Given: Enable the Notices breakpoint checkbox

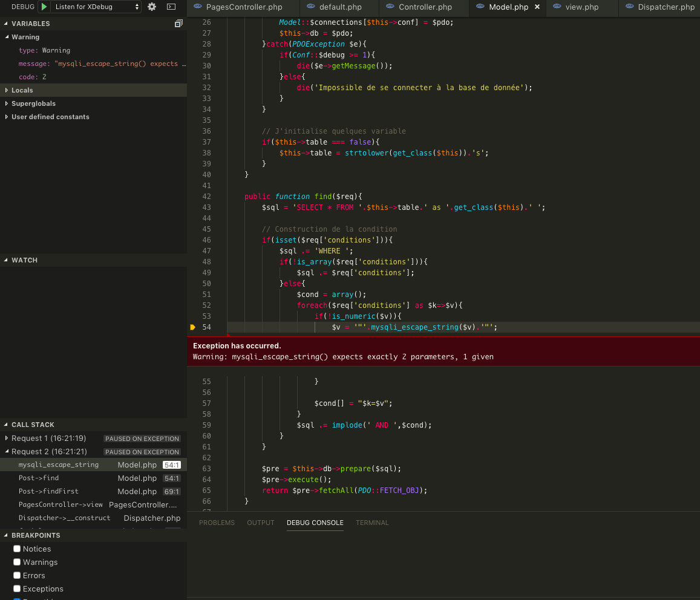Looking at the screenshot, I should tap(17, 549).
